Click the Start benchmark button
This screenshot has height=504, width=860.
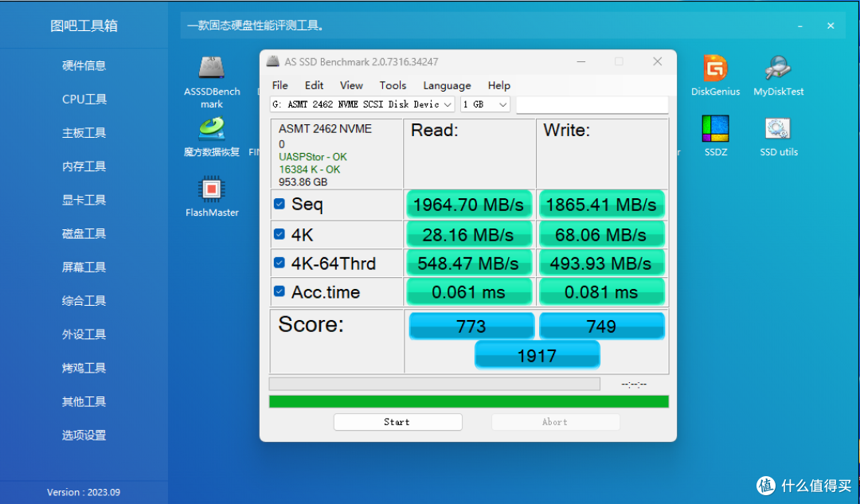397,422
